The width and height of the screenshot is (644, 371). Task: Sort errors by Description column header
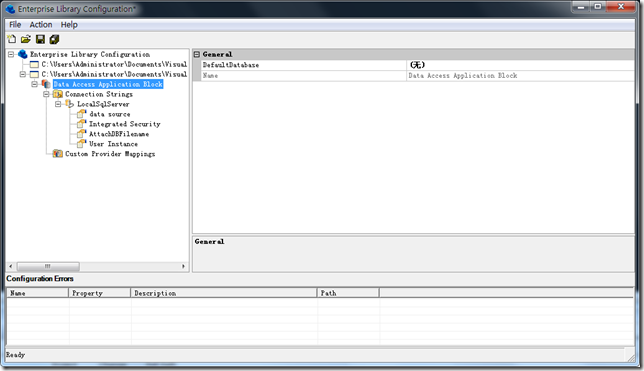point(224,293)
